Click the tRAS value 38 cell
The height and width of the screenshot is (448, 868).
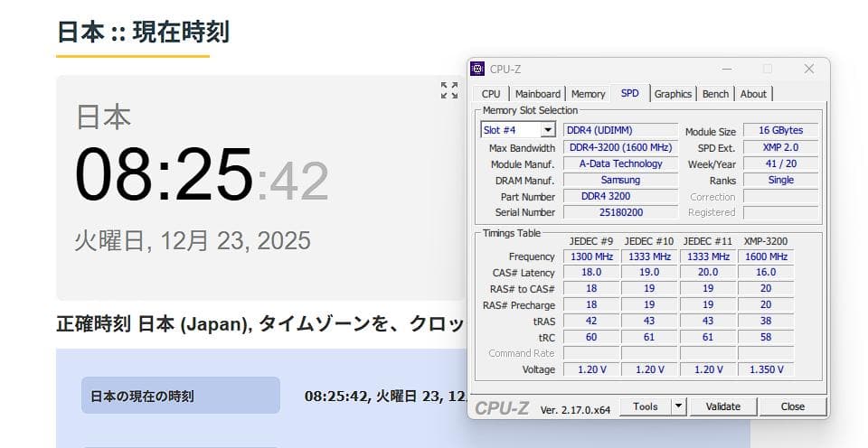(766, 321)
